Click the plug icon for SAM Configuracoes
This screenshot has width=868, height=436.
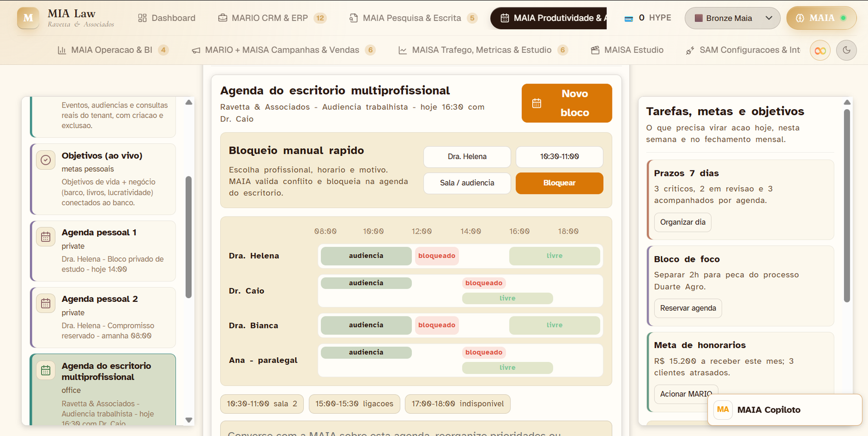pos(690,50)
